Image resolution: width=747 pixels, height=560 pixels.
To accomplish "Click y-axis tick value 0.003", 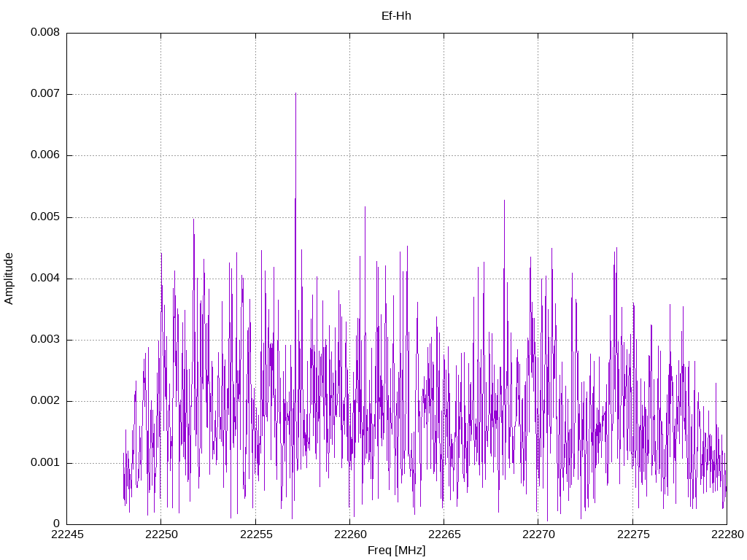I will 45,340.
